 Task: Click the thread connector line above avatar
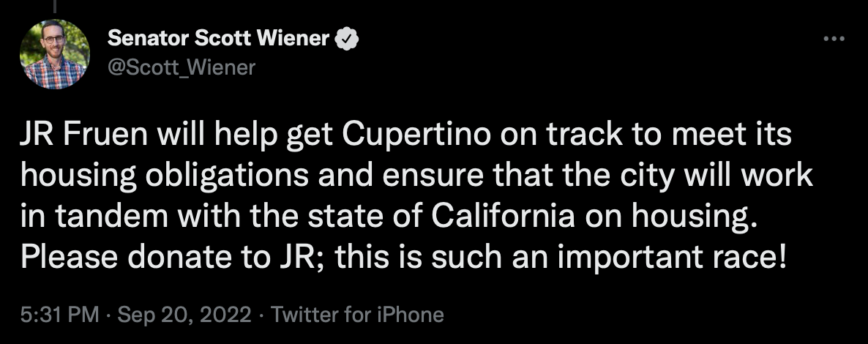click(54, 6)
